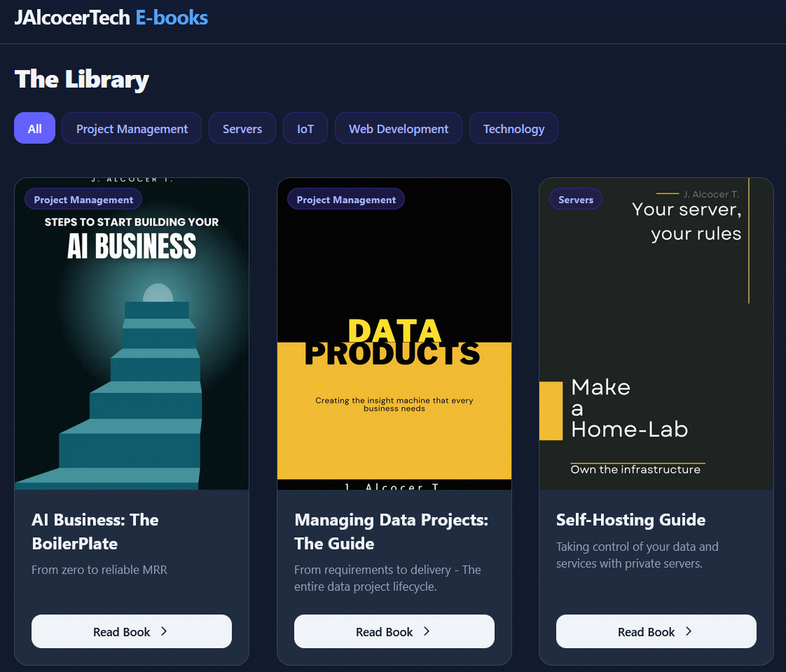Filter library by Web Development
The image size is (786, 672).
(398, 128)
